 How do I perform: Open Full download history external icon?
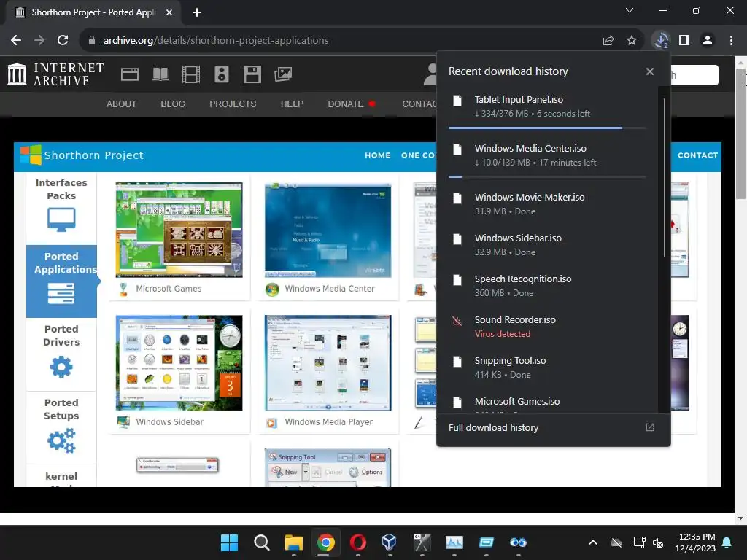point(650,427)
